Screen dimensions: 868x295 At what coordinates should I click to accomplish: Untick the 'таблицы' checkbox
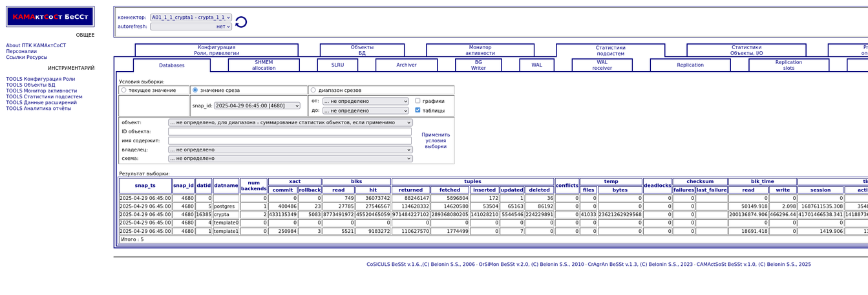(x=418, y=111)
